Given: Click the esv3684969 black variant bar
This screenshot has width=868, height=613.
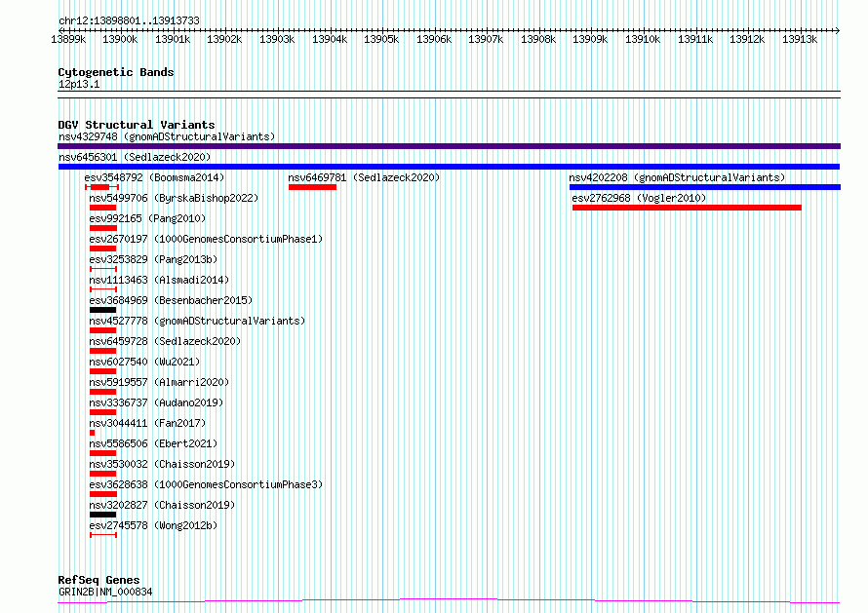Looking at the screenshot, I should (x=102, y=310).
